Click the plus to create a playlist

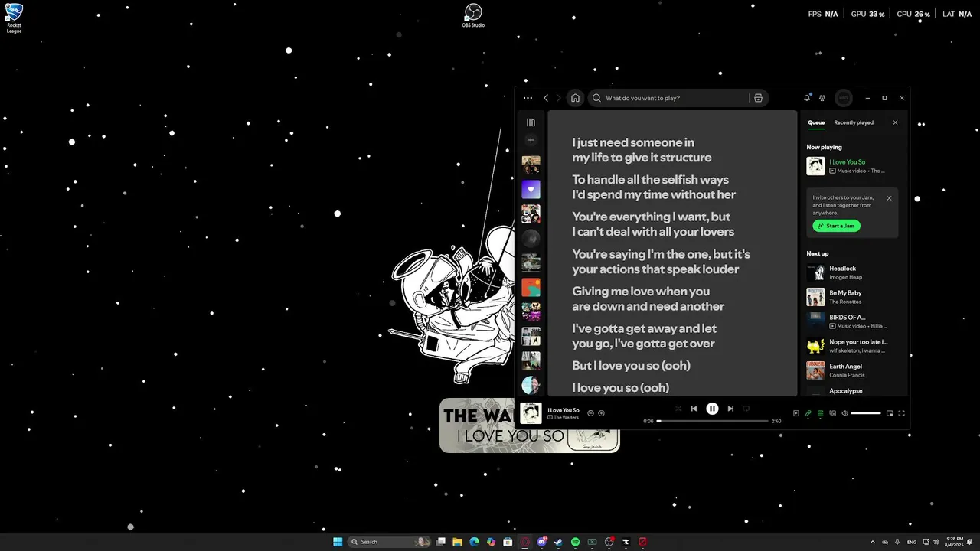[x=531, y=140]
